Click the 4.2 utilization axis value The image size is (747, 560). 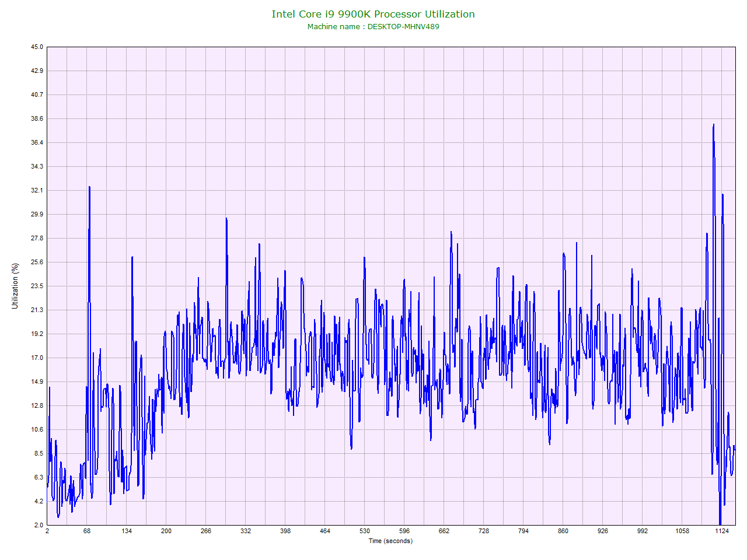(x=39, y=501)
